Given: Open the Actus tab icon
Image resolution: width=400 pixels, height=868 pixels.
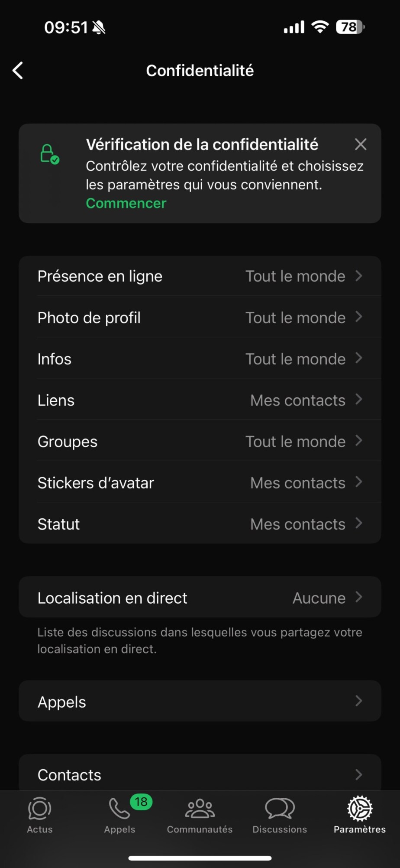Looking at the screenshot, I should tap(40, 809).
